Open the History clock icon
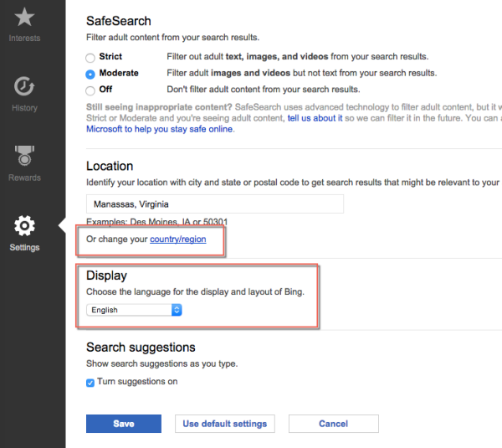The height and width of the screenshot is (448, 502). 25,85
